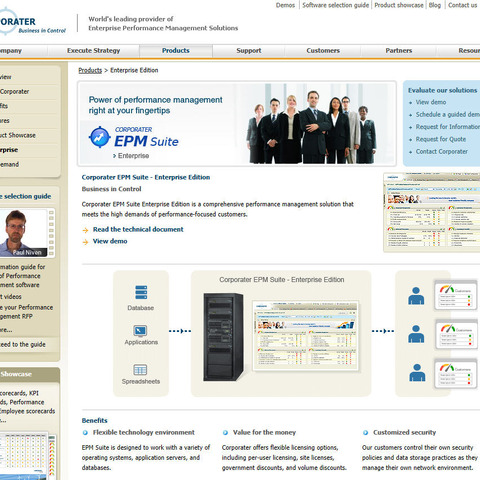Click Schedule a guided demo link
The image size is (480, 480).
point(448,114)
